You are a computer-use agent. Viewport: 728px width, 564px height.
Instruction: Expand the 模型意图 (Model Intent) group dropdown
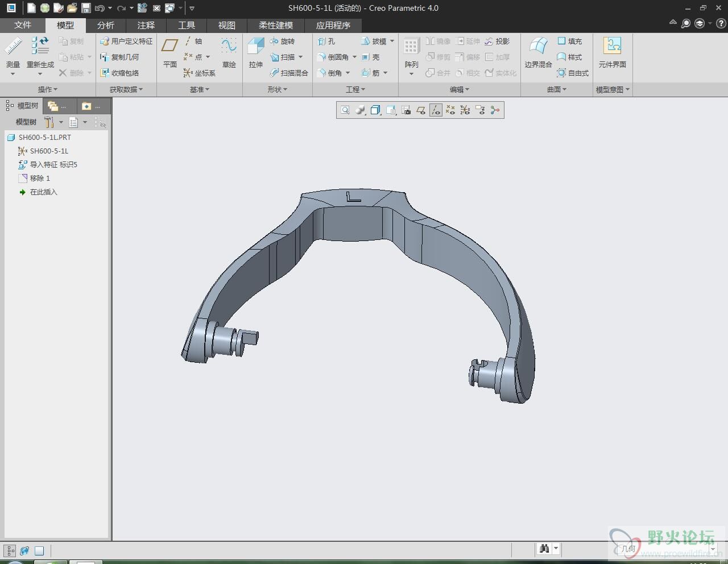[613, 89]
